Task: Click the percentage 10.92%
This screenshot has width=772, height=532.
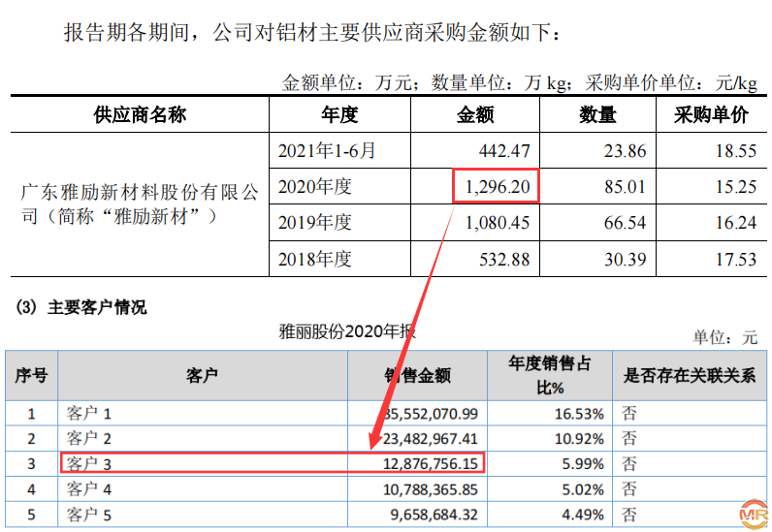Action: coord(579,439)
